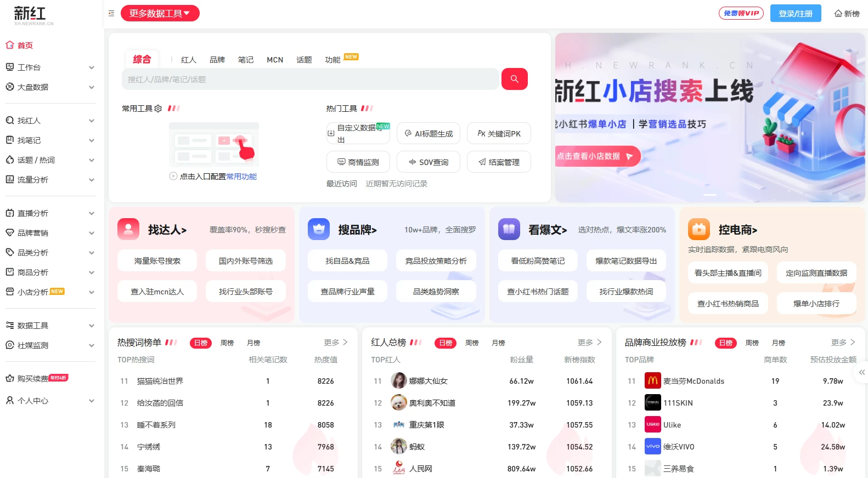Click the red search magnifier button
Screen dimensions: 868x478
click(x=514, y=79)
